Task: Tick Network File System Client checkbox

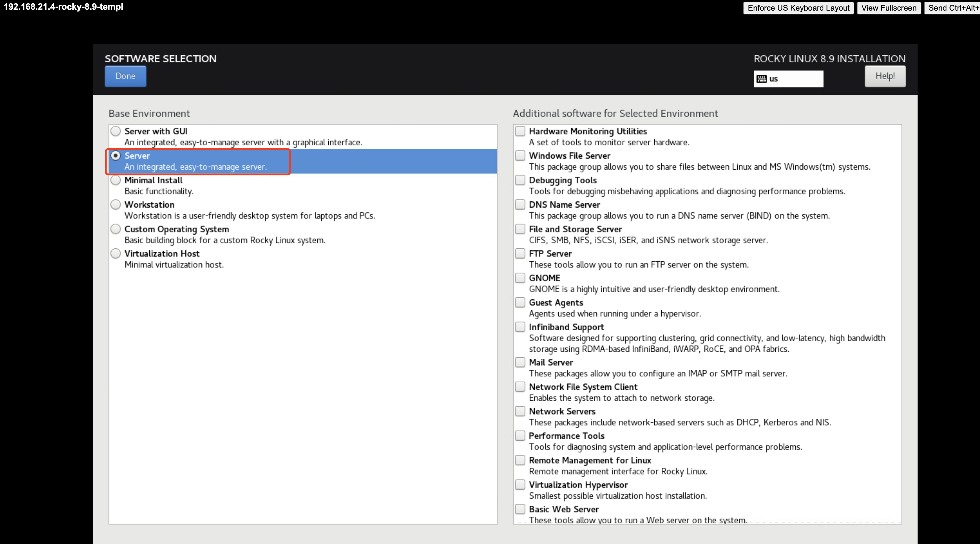Action: pos(520,387)
